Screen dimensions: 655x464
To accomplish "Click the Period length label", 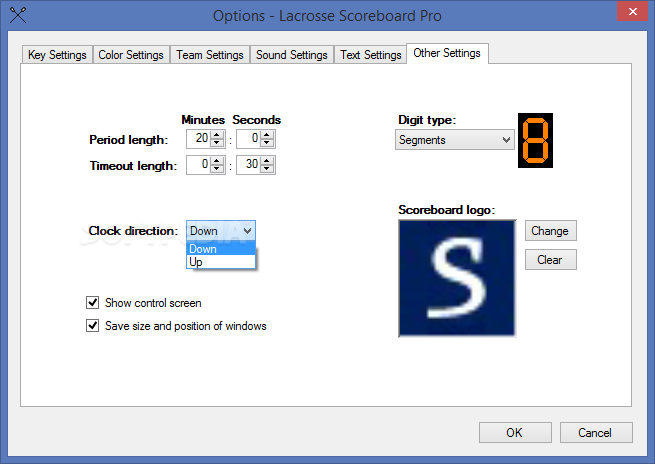I will (129, 140).
